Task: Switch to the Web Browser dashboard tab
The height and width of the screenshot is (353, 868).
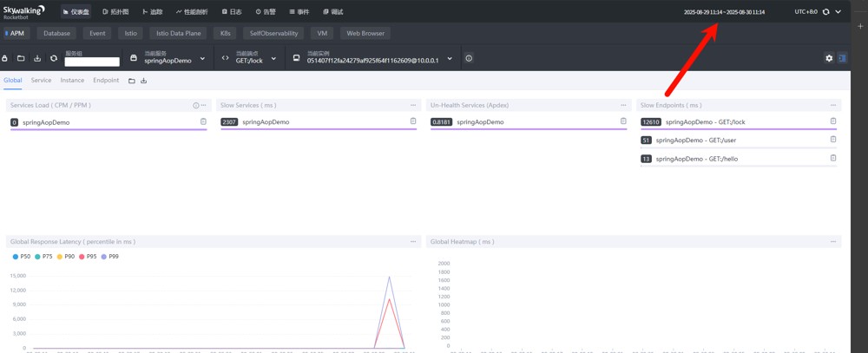Action: coord(365,33)
